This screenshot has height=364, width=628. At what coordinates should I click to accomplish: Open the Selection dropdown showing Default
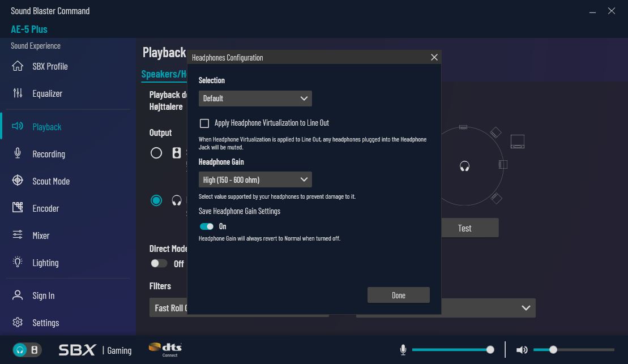pos(255,99)
